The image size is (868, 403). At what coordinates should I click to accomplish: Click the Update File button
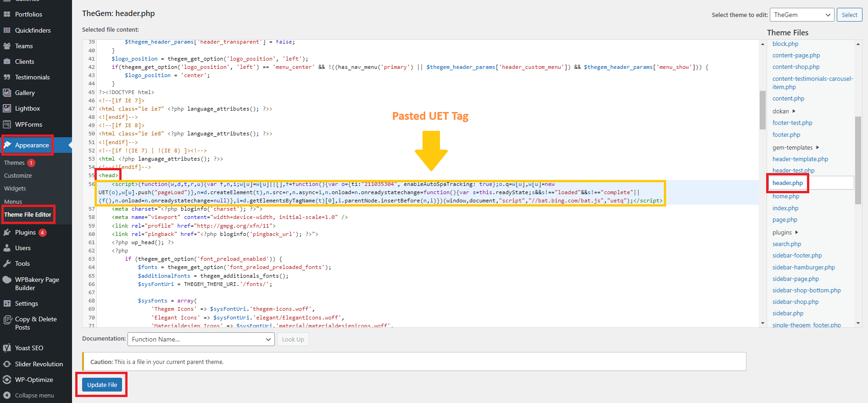(x=102, y=385)
